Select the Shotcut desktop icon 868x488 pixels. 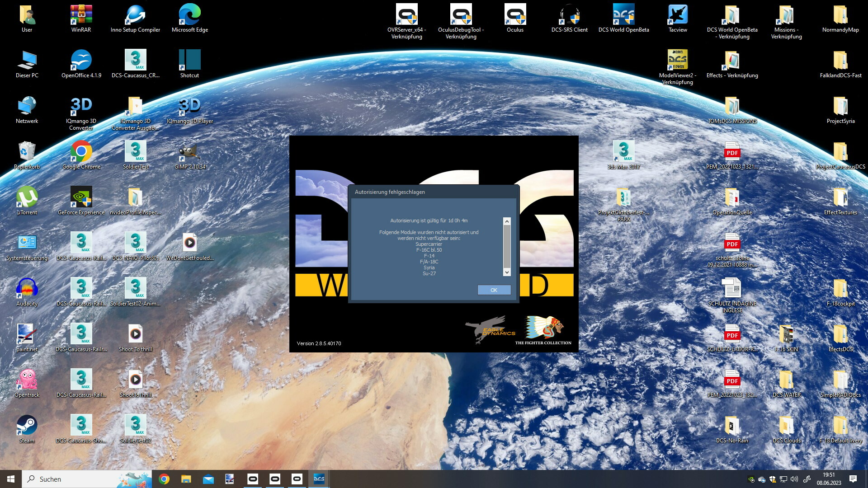point(190,64)
